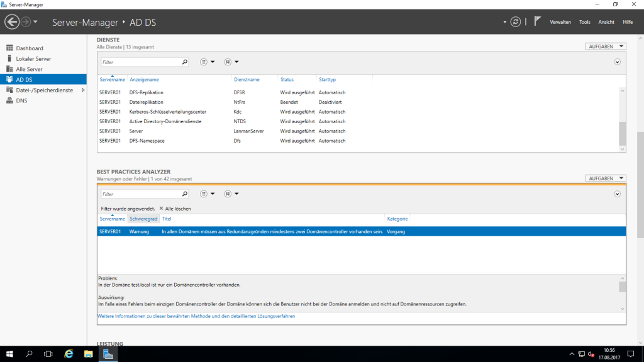
Task: Click the Best Practices Analyzer filter field
Action: [x=141, y=194]
